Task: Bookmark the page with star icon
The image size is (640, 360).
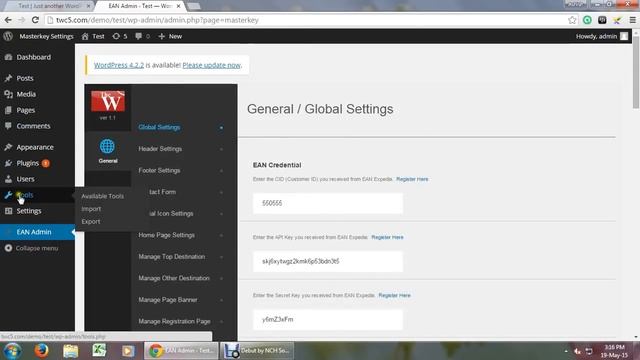Action: pyautogui.click(x=572, y=20)
